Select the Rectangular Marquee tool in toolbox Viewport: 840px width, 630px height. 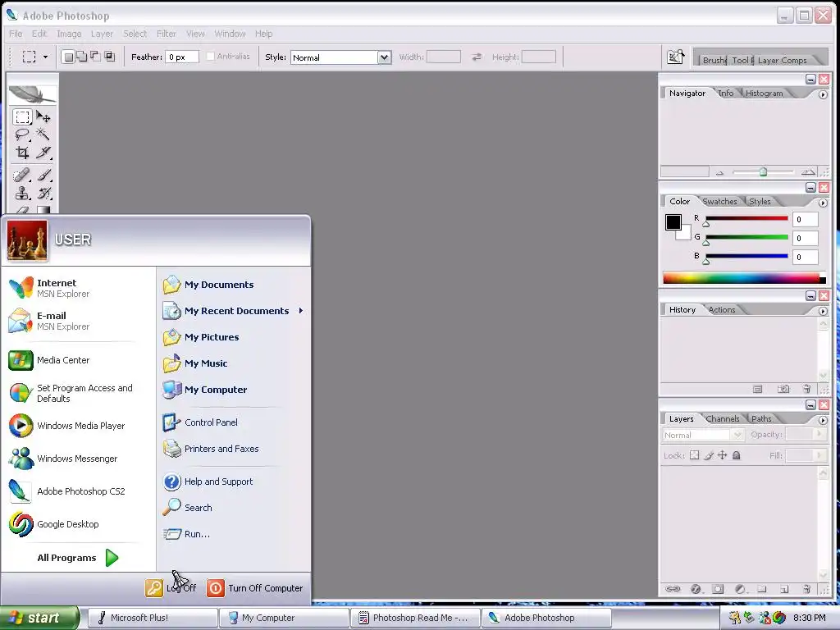(x=22, y=116)
